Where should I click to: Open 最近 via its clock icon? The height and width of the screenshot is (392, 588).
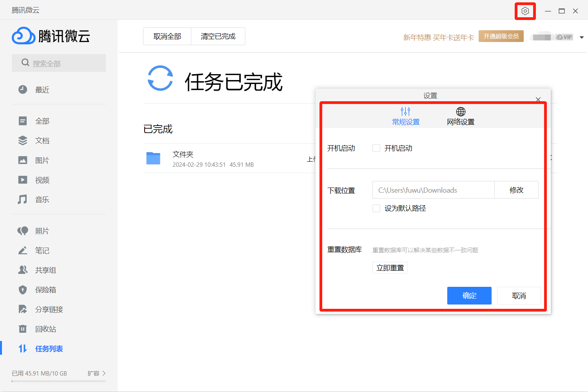[23, 89]
